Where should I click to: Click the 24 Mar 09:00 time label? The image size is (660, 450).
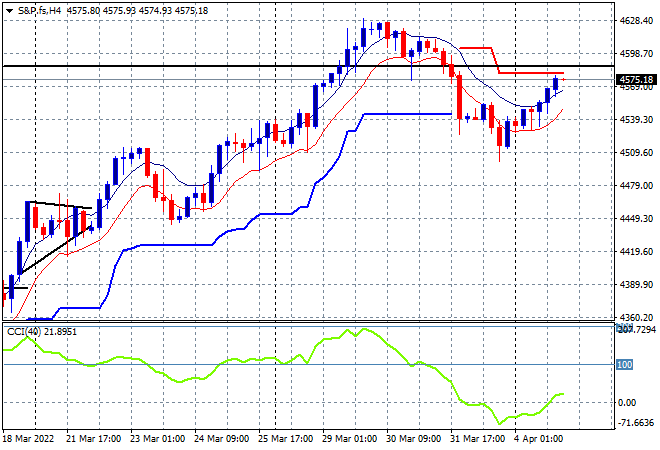tap(221, 439)
